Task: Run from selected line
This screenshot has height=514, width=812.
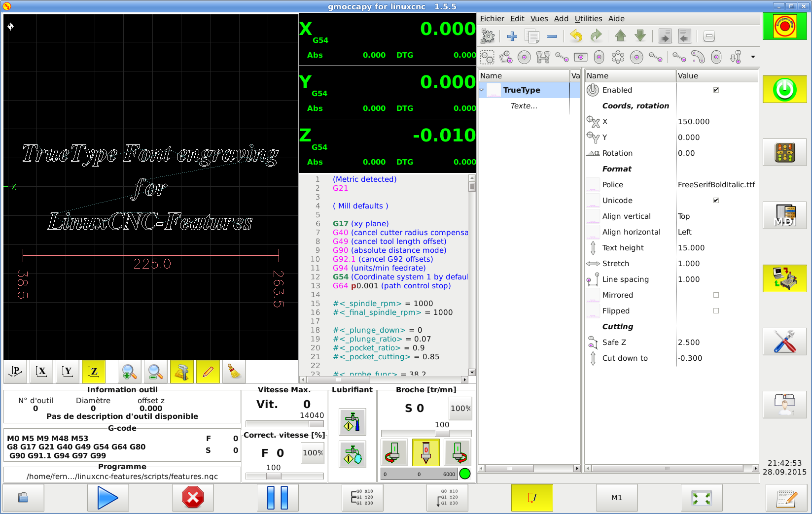Action: (x=447, y=498)
